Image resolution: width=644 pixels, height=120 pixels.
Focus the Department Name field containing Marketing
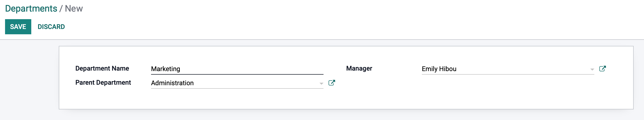pos(237,69)
